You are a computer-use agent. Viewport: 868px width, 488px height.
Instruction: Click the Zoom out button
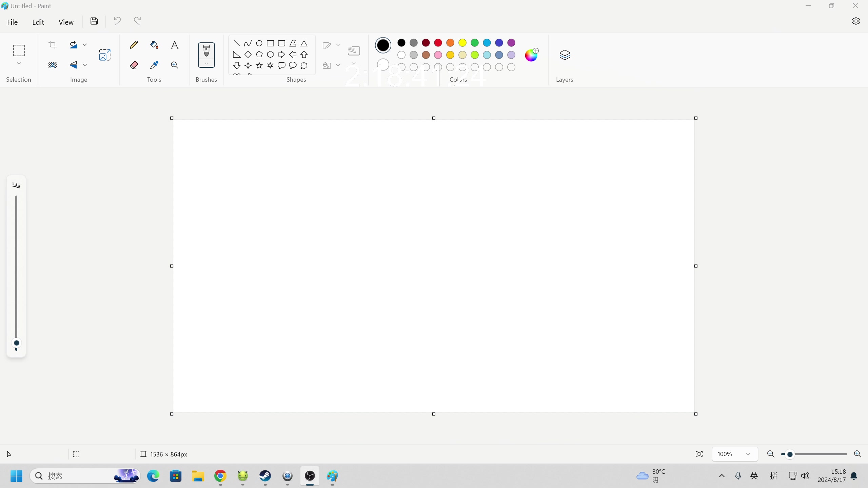[x=771, y=454]
